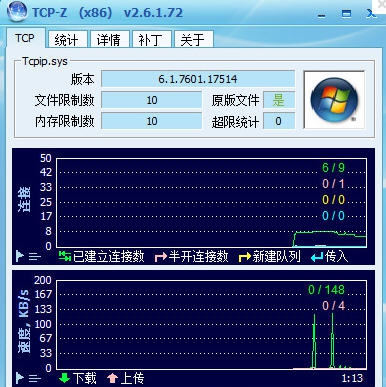Open the 补丁 tab
Screen dimensions: 386x387
[151, 40]
